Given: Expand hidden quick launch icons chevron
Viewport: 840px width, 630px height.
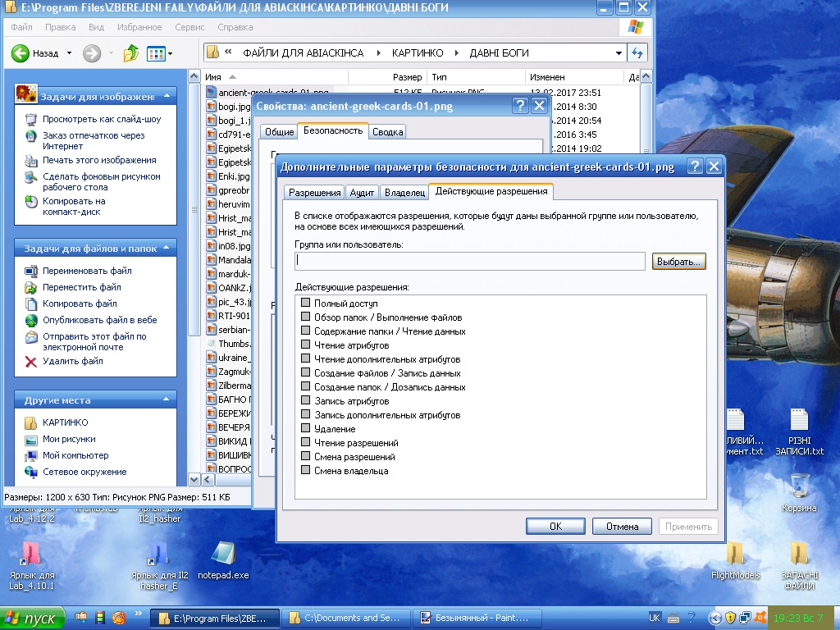Looking at the screenshot, I should 138,614.
